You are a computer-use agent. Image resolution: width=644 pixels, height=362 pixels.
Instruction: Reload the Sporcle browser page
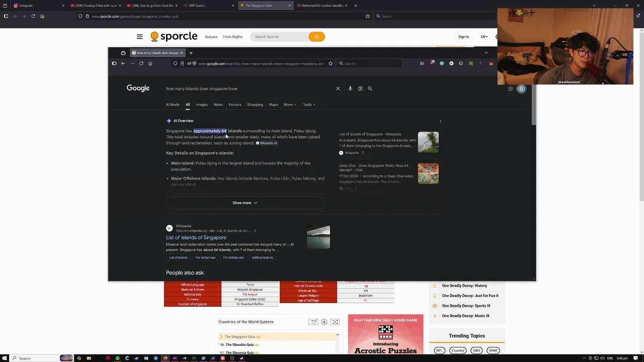(x=33, y=16)
